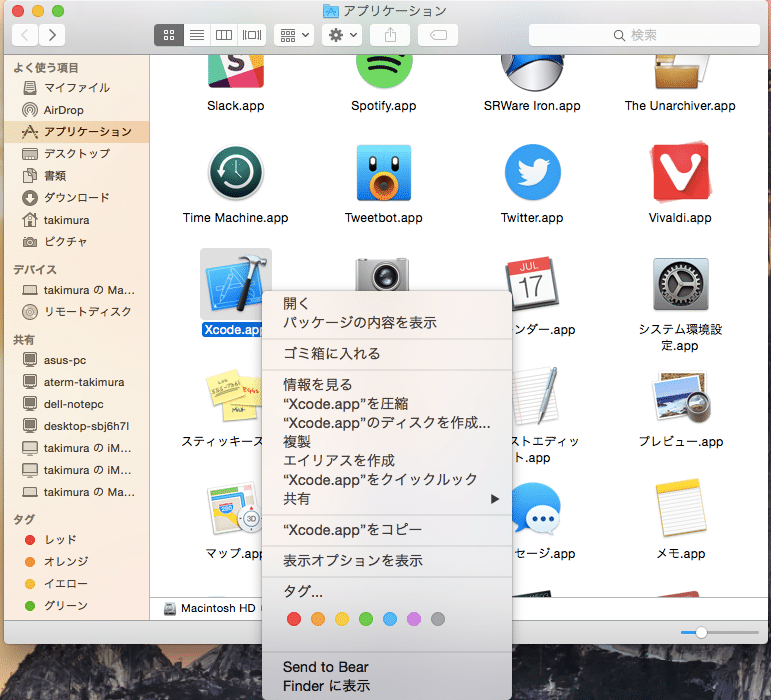
Task: Choose 開く in the context menu
Action: [387, 303]
